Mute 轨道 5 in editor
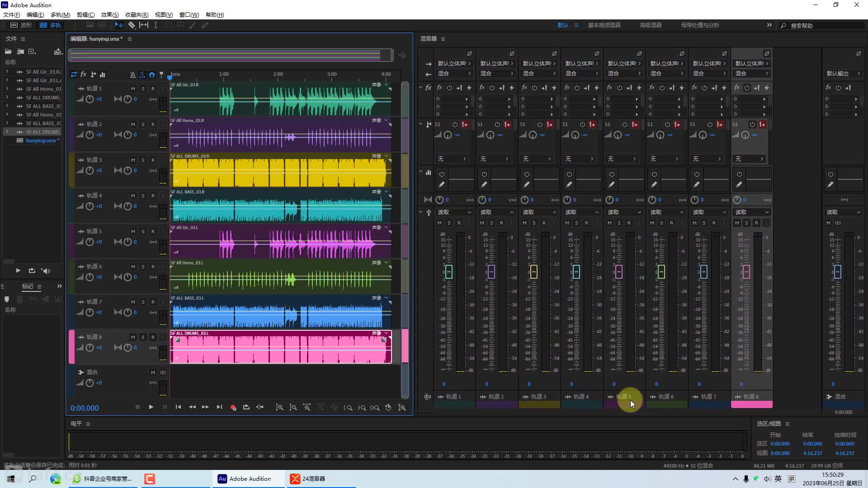Image resolution: width=868 pixels, height=488 pixels. point(133,231)
